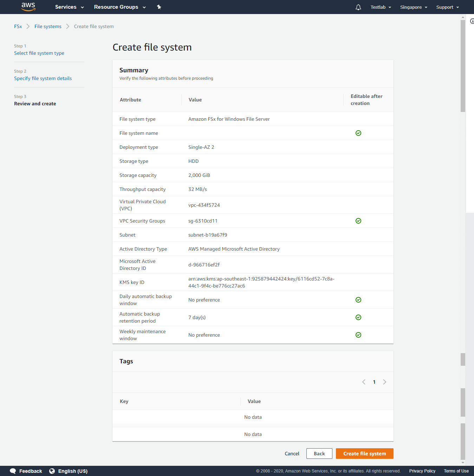Click editable checkmark for File system name

coord(358,133)
